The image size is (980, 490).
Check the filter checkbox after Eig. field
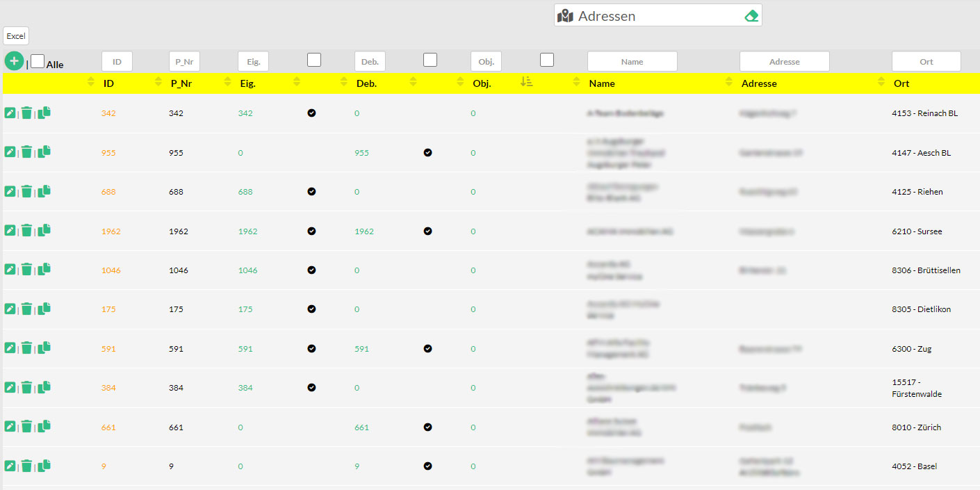coord(314,60)
